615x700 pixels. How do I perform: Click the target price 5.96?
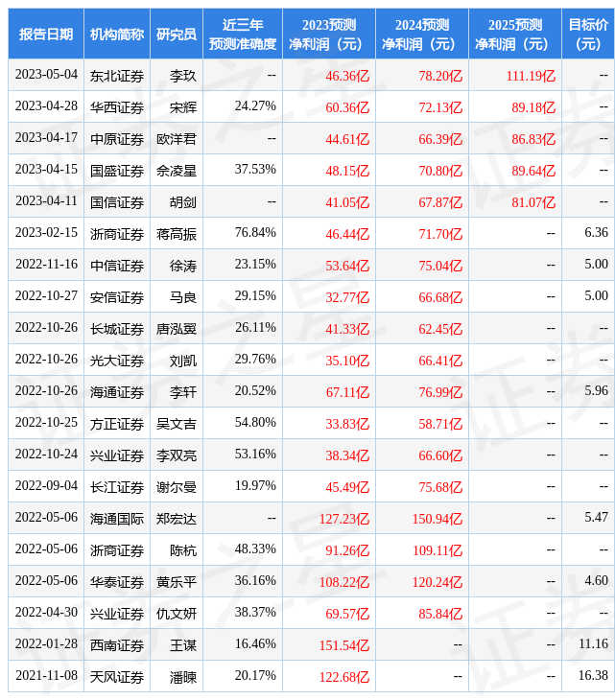pos(596,391)
